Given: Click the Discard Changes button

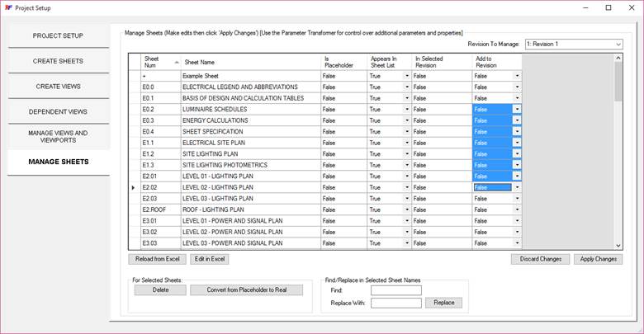Looking at the screenshot, I should click(539, 259).
